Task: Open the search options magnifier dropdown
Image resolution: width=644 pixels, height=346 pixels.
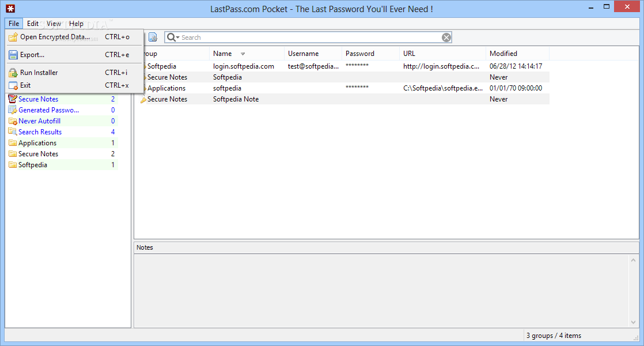Action: pos(173,37)
